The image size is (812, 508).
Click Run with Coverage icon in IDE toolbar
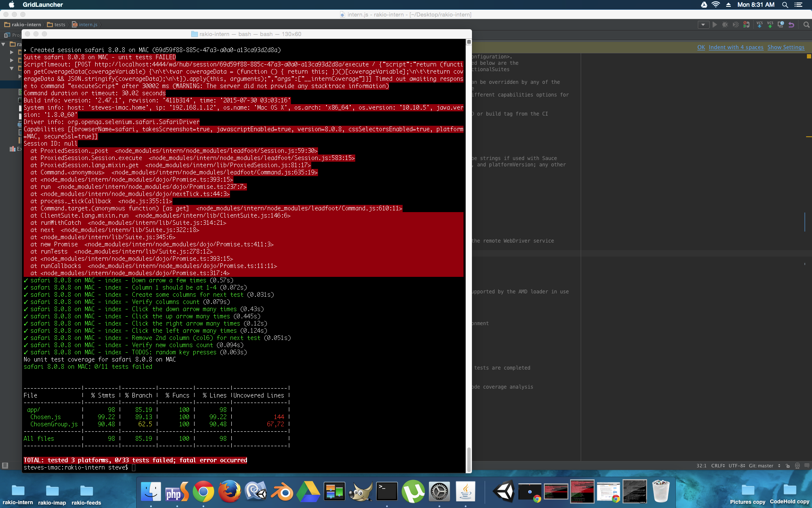(736, 25)
